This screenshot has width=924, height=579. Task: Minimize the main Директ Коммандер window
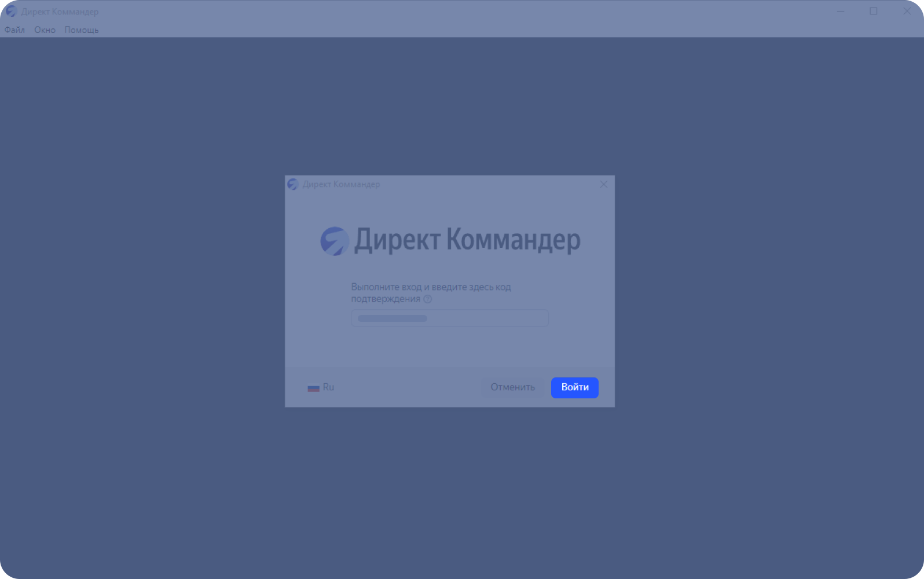[x=841, y=11]
